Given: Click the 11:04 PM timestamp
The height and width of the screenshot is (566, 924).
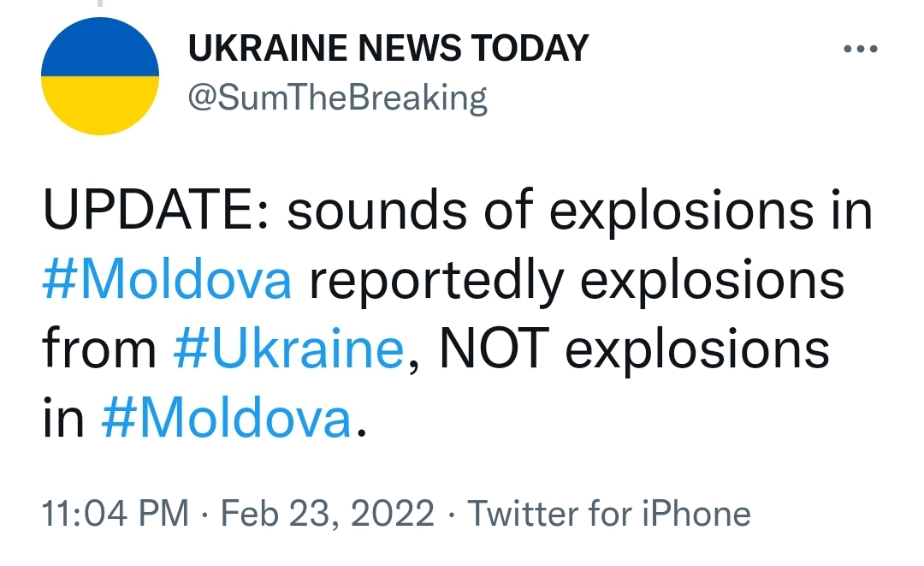Looking at the screenshot, I should [115, 514].
